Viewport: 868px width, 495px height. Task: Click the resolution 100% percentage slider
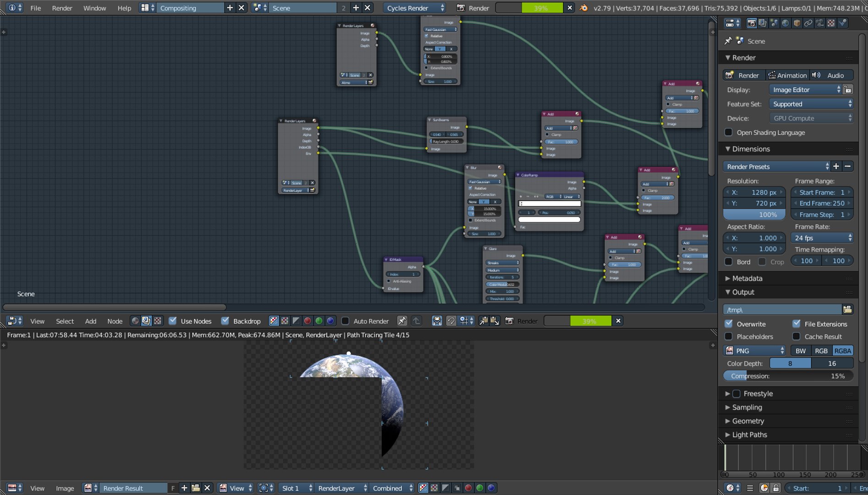(x=754, y=214)
